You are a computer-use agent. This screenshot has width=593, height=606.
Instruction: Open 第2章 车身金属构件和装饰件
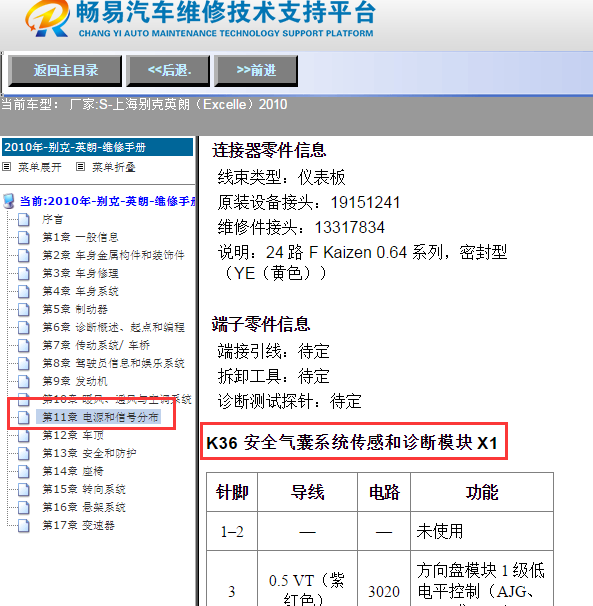pos(113,255)
